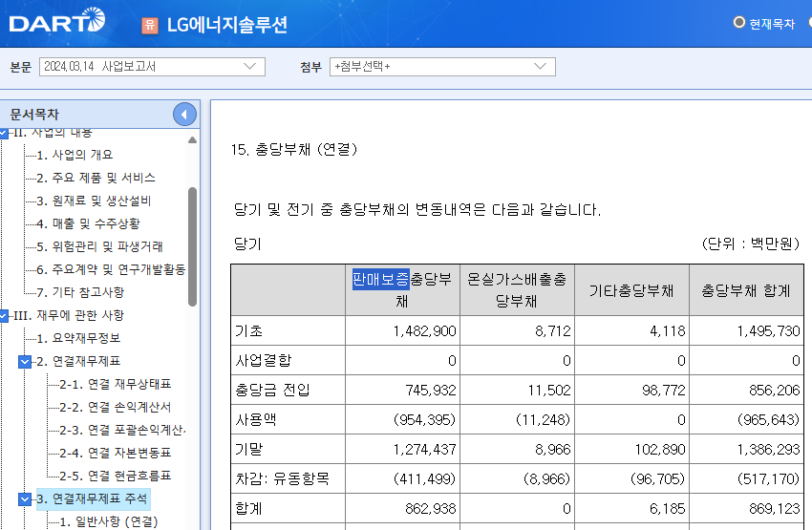Open 2-4. 연결 자본변동표

(x=115, y=453)
